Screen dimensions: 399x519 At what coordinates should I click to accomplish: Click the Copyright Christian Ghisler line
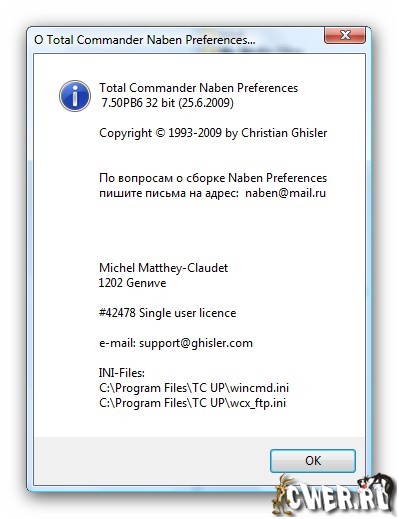coord(213,133)
